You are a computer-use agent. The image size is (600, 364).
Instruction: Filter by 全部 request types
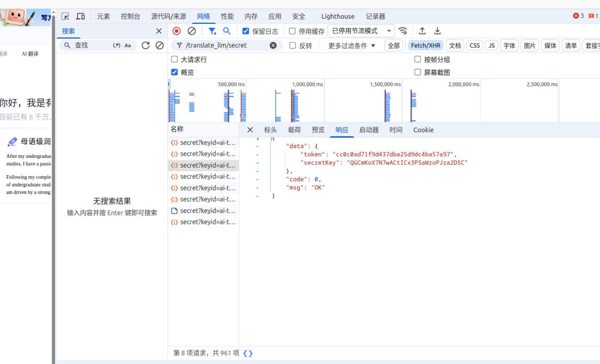394,45
